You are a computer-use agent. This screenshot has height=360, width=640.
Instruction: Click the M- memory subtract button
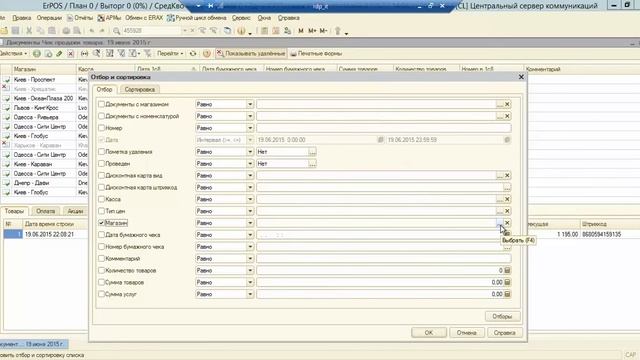tap(323, 31)
